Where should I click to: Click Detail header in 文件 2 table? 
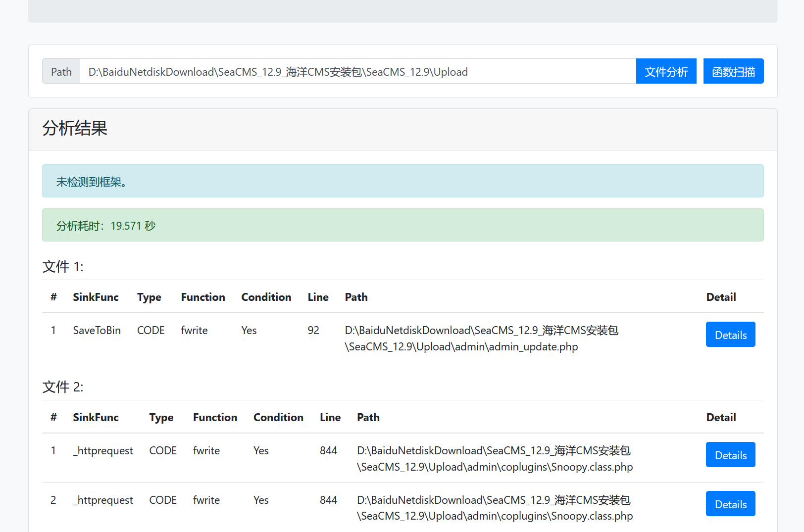coord(721,417)
